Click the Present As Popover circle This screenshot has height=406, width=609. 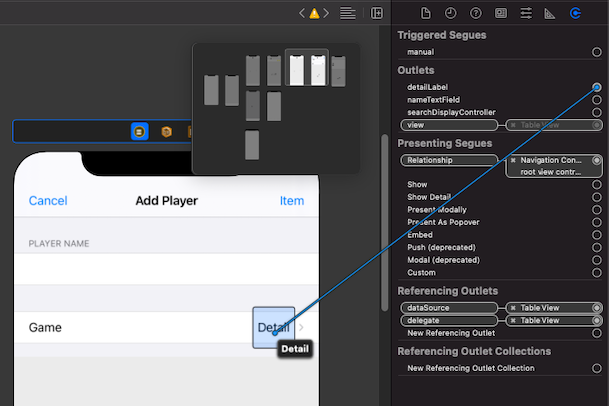[x=597, y=222]
